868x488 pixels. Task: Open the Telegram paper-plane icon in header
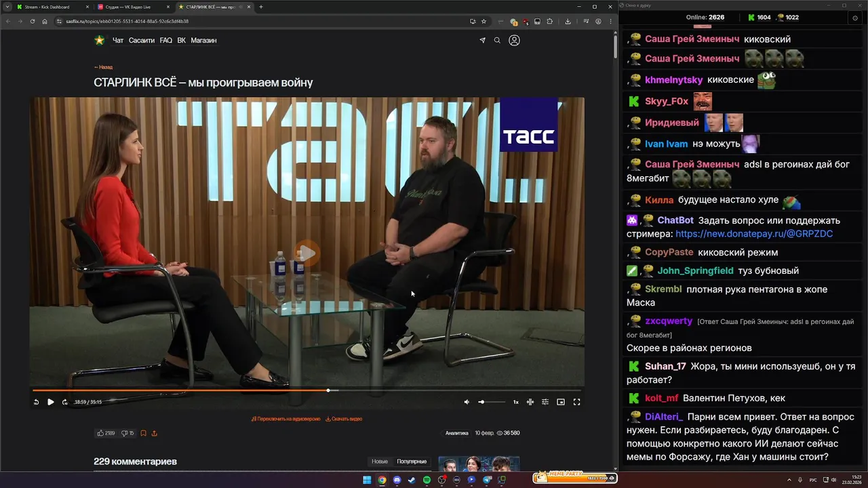tap(482, 41)
